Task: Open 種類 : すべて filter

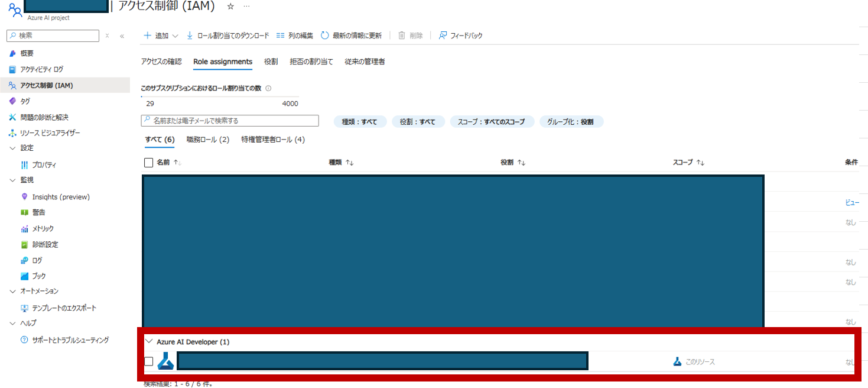Action: coord(359,122)
